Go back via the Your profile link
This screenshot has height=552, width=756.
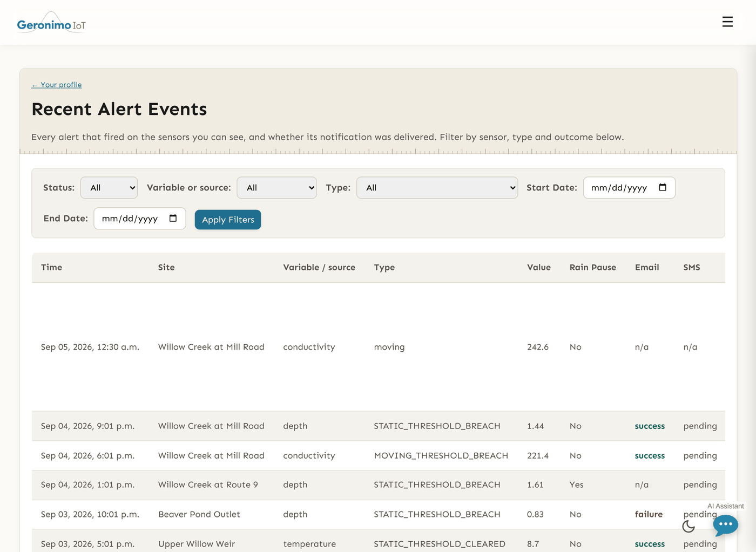click(57, 85)
